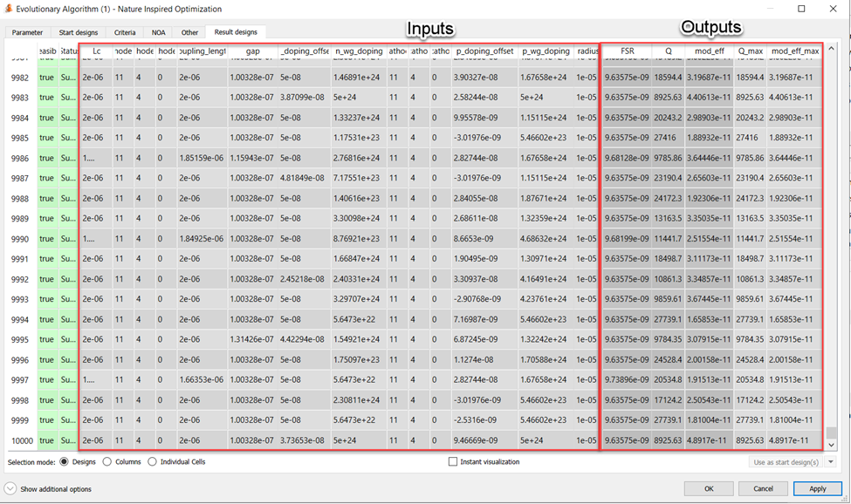
Task: Sort by the Lc column header
Action: [x=97, y=51]
